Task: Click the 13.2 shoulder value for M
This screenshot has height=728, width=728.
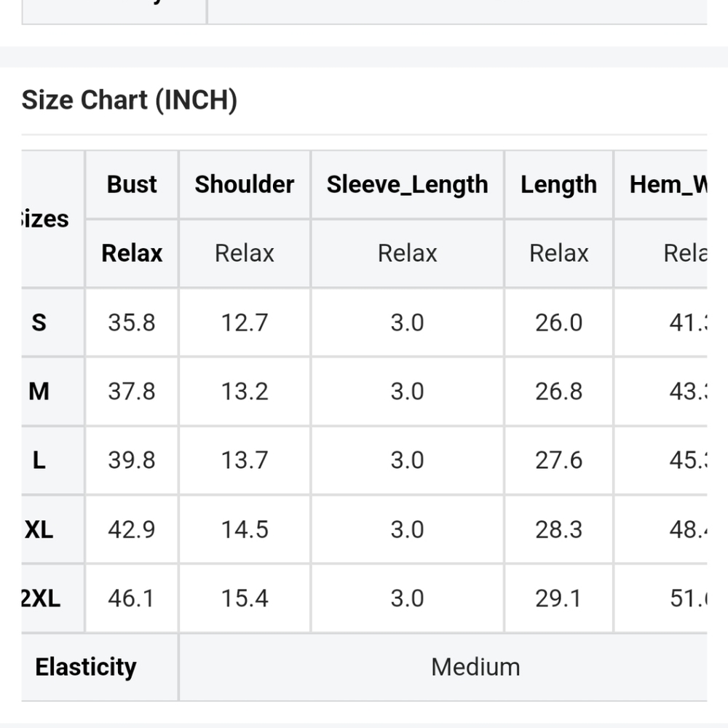Action: click(245, 392)
